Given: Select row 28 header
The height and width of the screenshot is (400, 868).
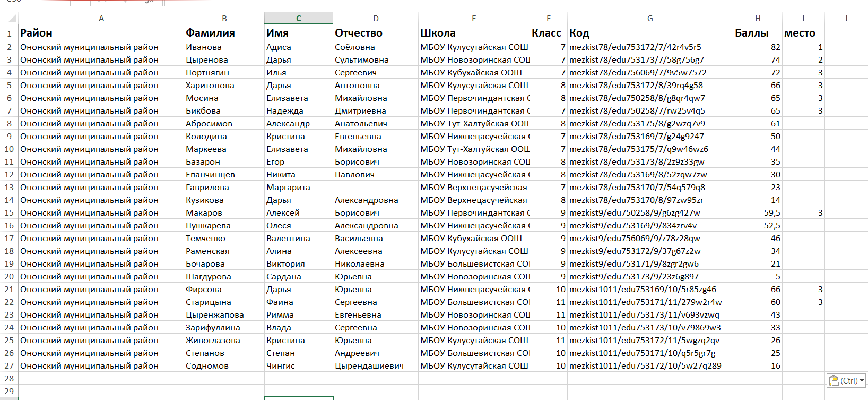Looking at the screenshot, I should point(9,378).
